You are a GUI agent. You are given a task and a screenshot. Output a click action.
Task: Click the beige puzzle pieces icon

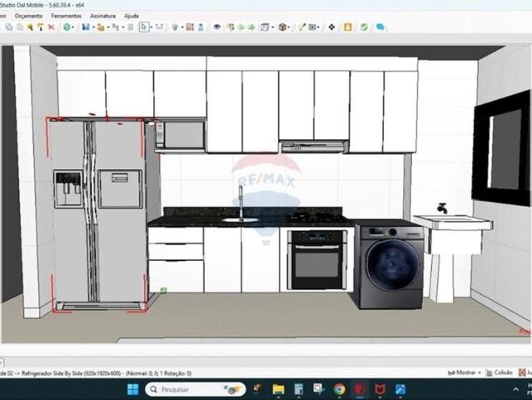click(x=231, y=27)
